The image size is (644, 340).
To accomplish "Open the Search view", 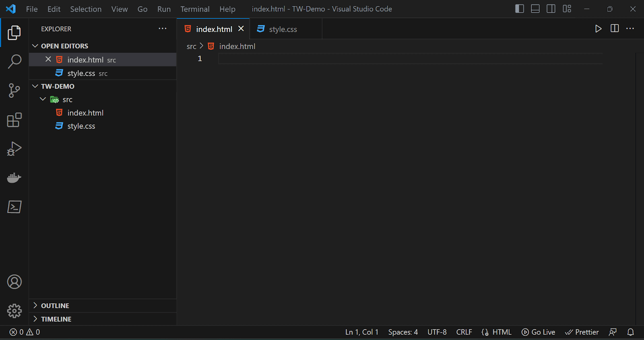I will coord(14,62).
